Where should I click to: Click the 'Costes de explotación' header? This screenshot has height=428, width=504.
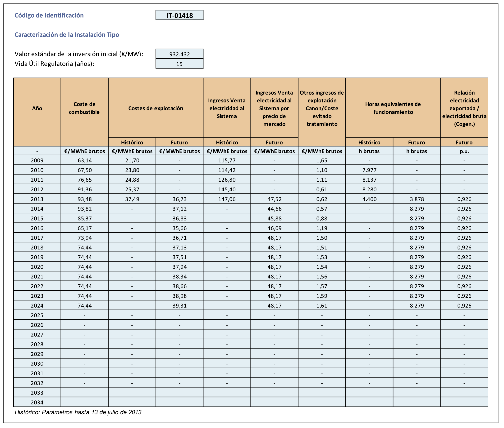coord(156,108)
